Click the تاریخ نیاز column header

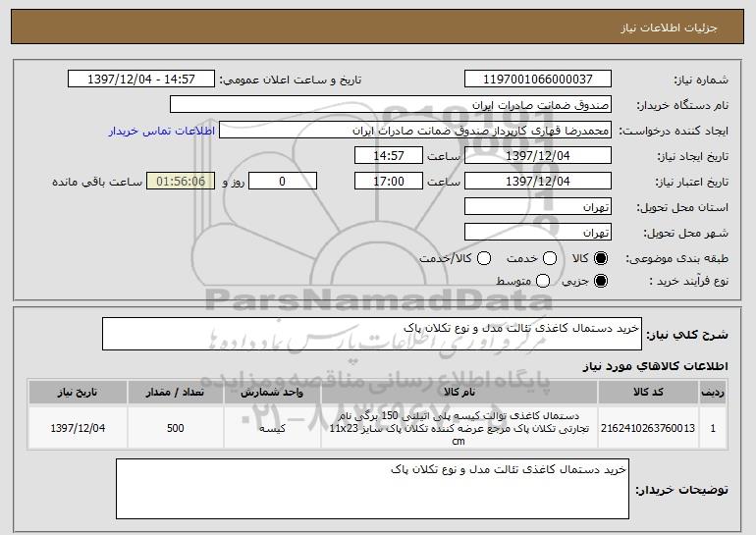click(78, 393)
